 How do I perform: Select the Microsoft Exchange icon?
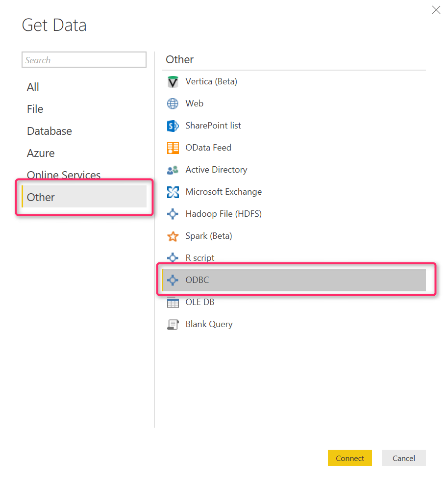coord(173,192)
